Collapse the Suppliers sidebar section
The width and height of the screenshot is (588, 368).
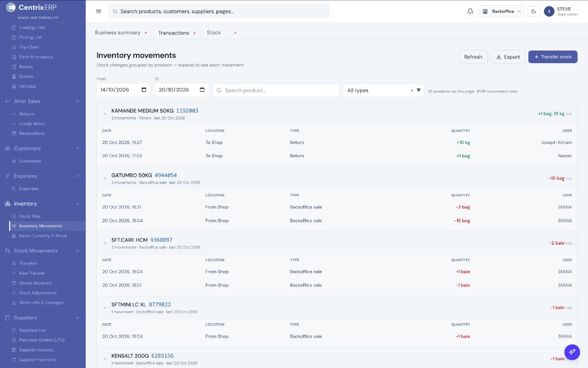click(78, 317)
